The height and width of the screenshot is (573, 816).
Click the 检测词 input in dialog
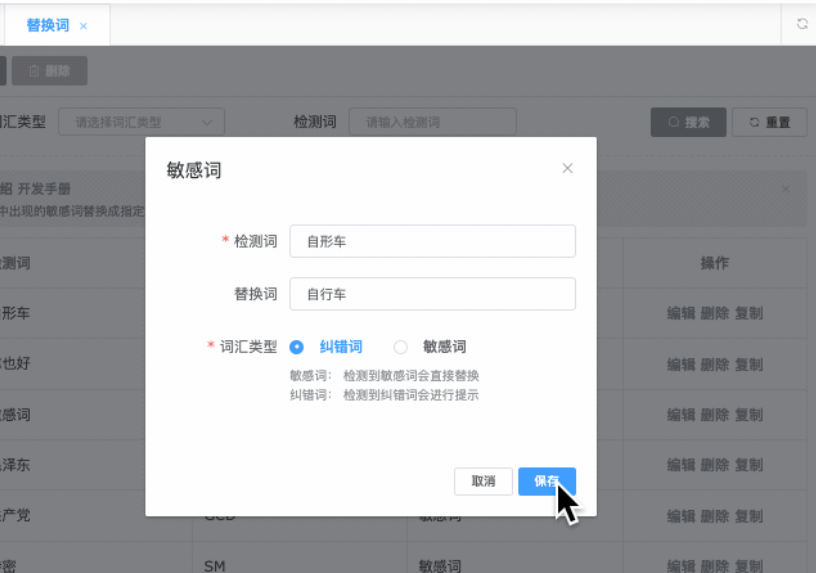pyautogui.click(x=432, y=241)
